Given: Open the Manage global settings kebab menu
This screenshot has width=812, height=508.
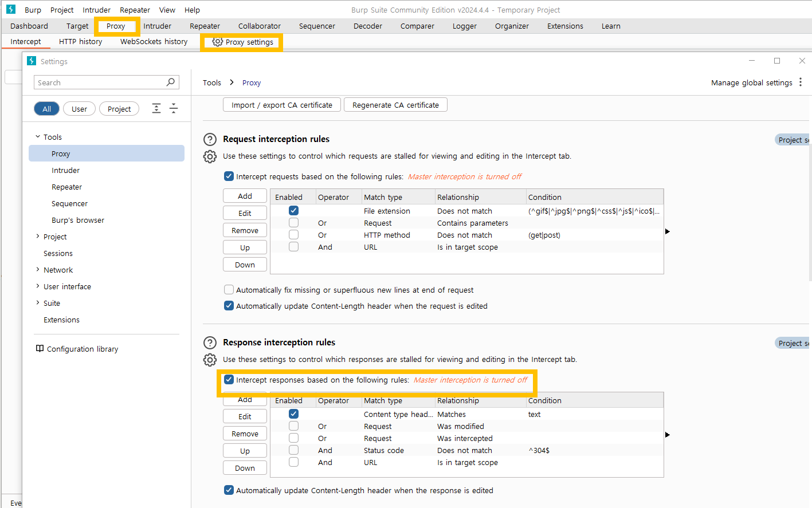Looking at the screenshot, I should tap(801, 82).
